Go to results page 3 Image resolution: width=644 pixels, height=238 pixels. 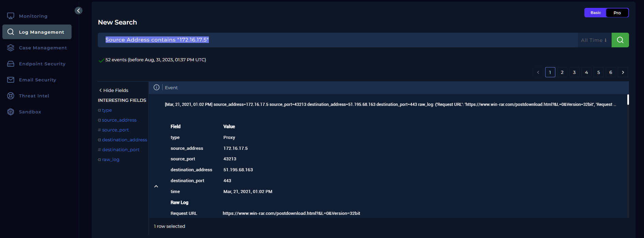point(574,72)
